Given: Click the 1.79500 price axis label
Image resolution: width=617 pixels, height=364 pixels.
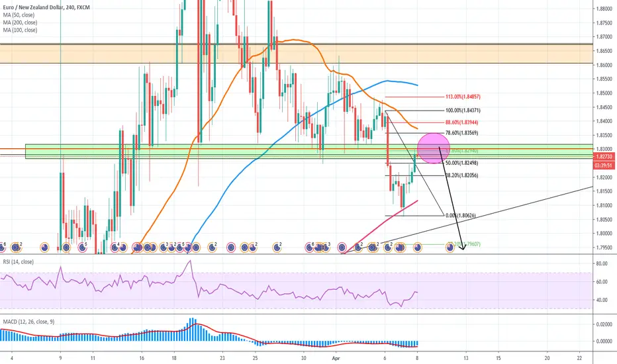Looking at the screenshot, I should [x=604, y=248].
